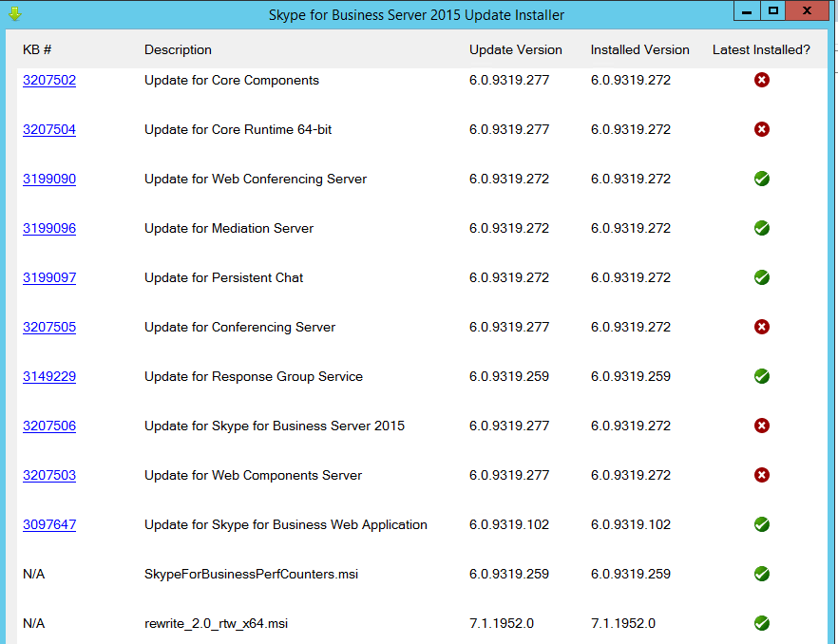Open KB article 3207504 link
The height and width of the screenshot is (644, 838).
coord(49,130)
